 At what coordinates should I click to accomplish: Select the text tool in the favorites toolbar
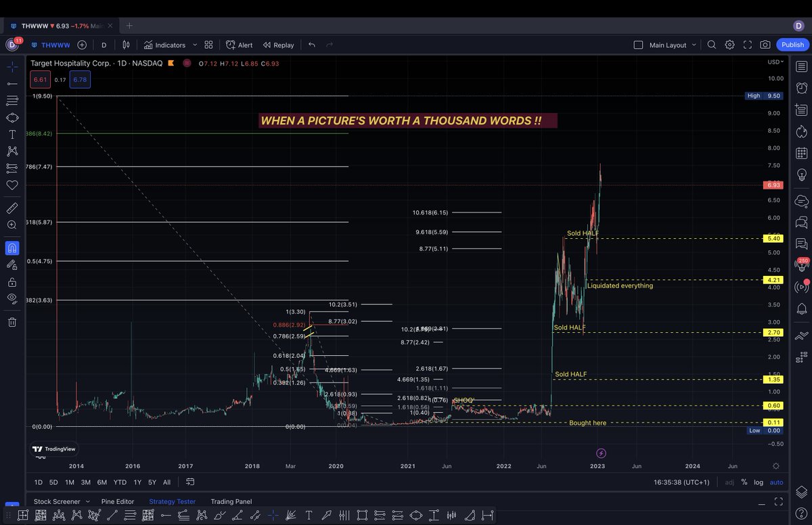pos(309,516)
